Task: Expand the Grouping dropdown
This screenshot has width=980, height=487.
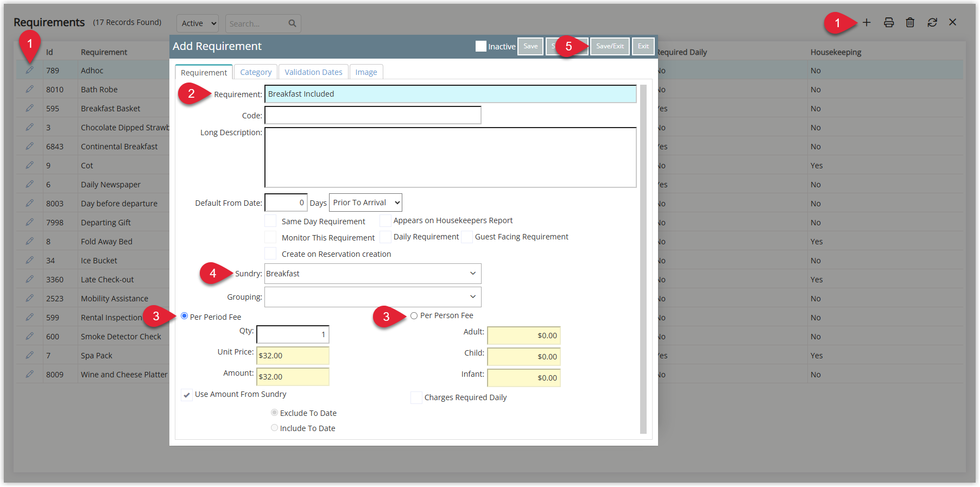Action: pyautogui.click(x=372, y=297)
